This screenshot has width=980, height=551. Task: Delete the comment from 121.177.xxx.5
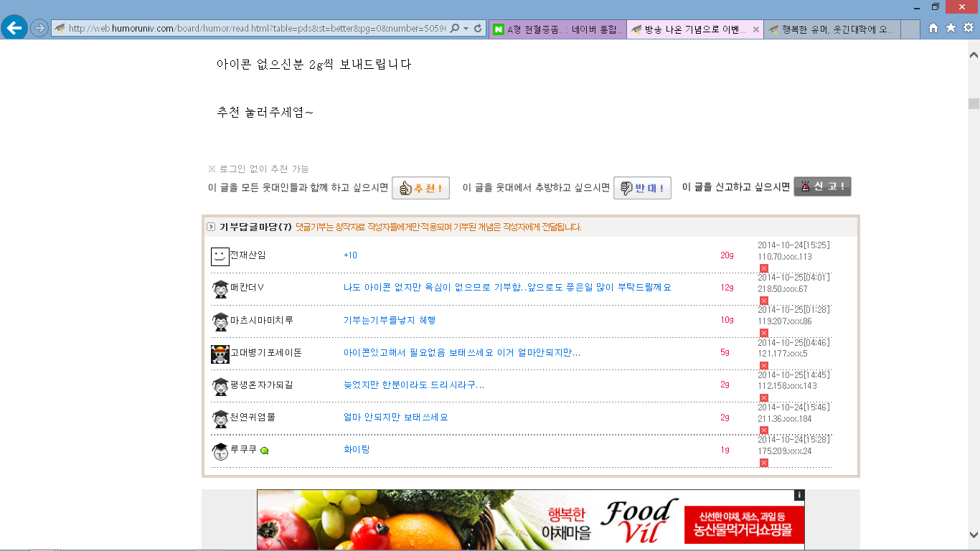tap(764, 365)
